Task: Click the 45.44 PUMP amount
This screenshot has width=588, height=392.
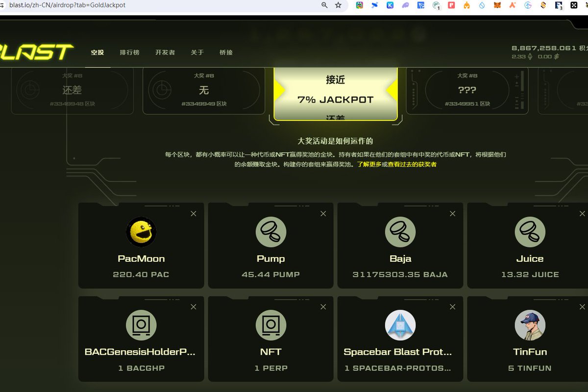Action: 271,274
